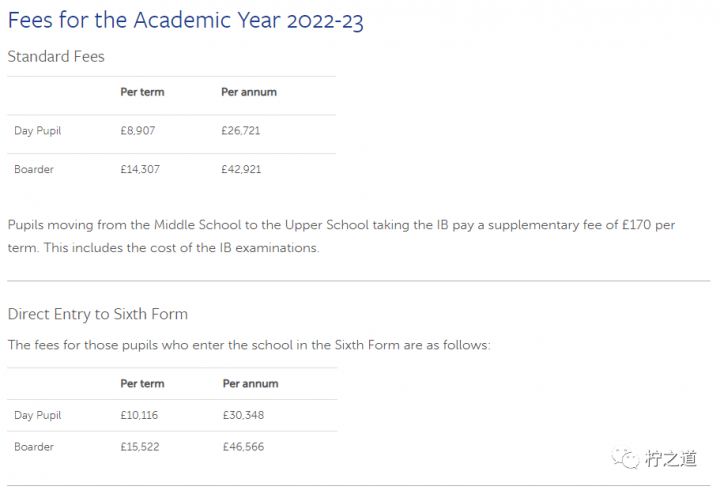Click 'Per annum' header in Standard Fees table

pyautogui.click(x=249, y=92)
